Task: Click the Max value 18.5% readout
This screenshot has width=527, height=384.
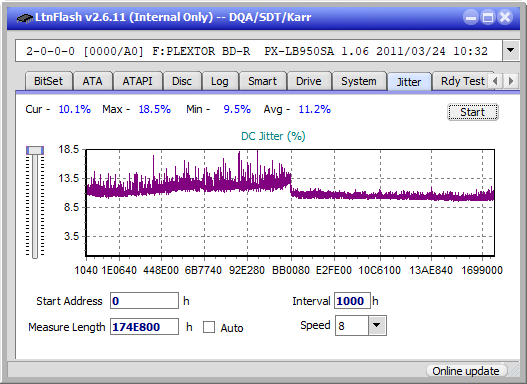Action: pos(155,109)
